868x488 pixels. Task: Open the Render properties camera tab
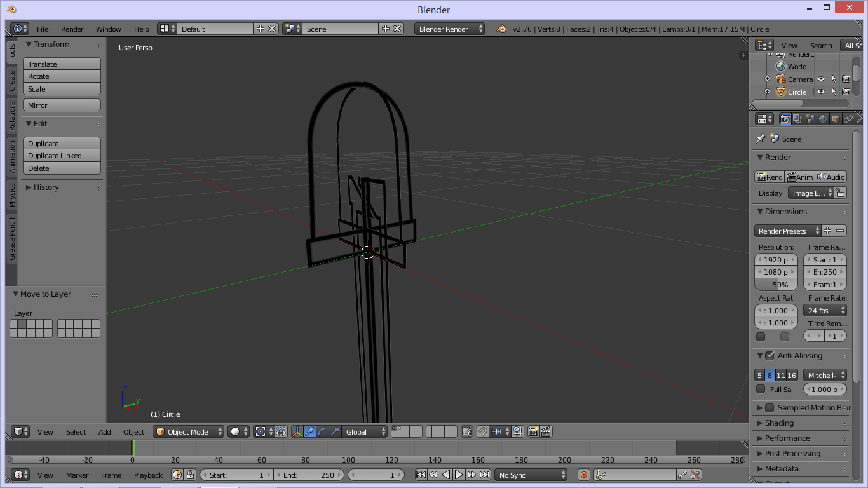(785, 119)
